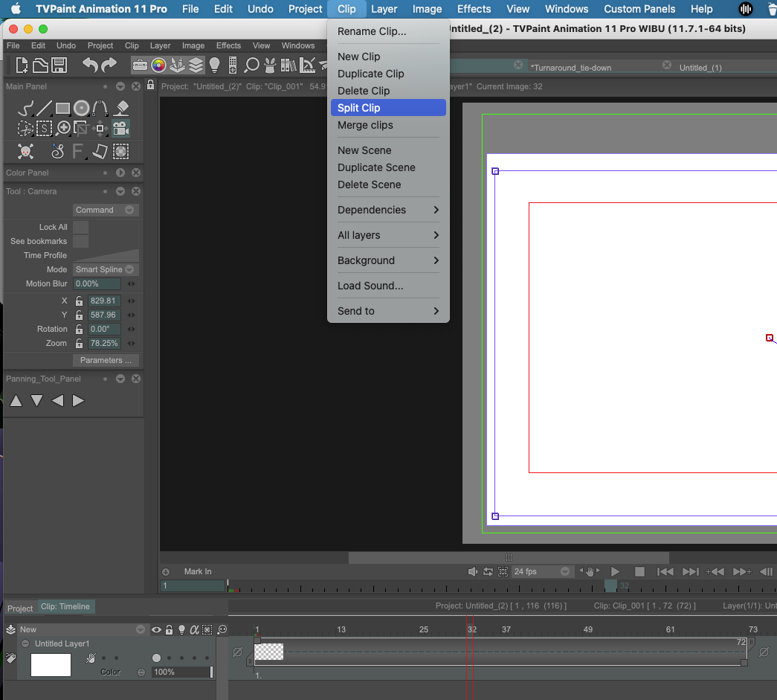The height and width of the screenshot is (700, 777).
Task: Select the pan move tool
Action: pos(100,129)
